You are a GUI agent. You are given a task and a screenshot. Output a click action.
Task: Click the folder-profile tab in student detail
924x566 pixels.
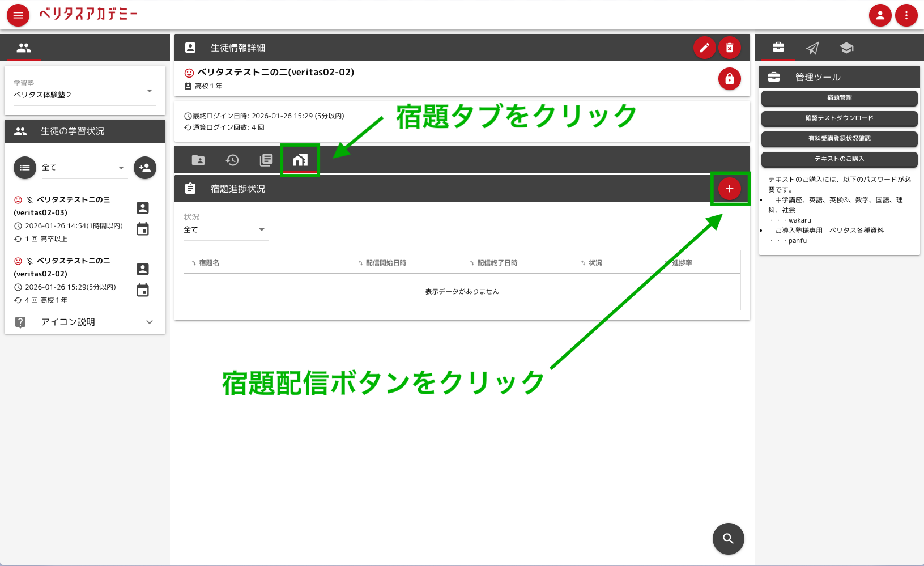pyautogui.click(x=198, y=160)
